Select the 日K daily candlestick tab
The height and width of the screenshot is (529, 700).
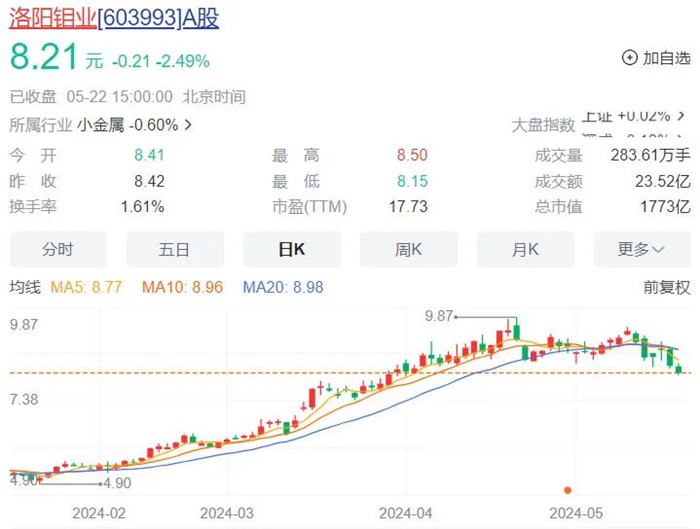click(291, 249)
